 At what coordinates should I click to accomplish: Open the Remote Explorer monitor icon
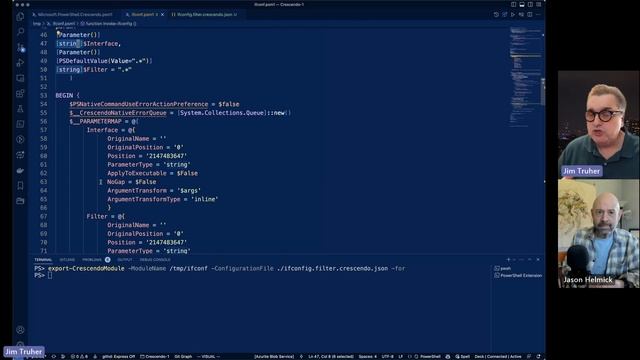tap(20, 78)
